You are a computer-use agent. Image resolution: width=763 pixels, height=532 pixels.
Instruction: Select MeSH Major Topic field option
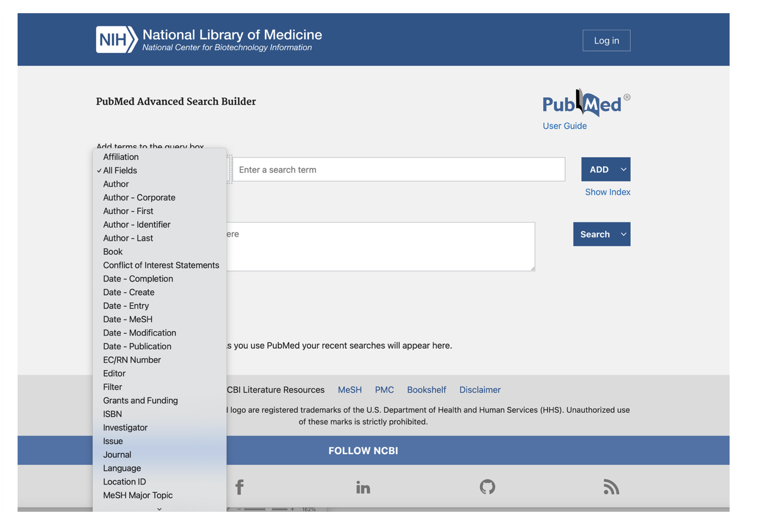point(138,495)
